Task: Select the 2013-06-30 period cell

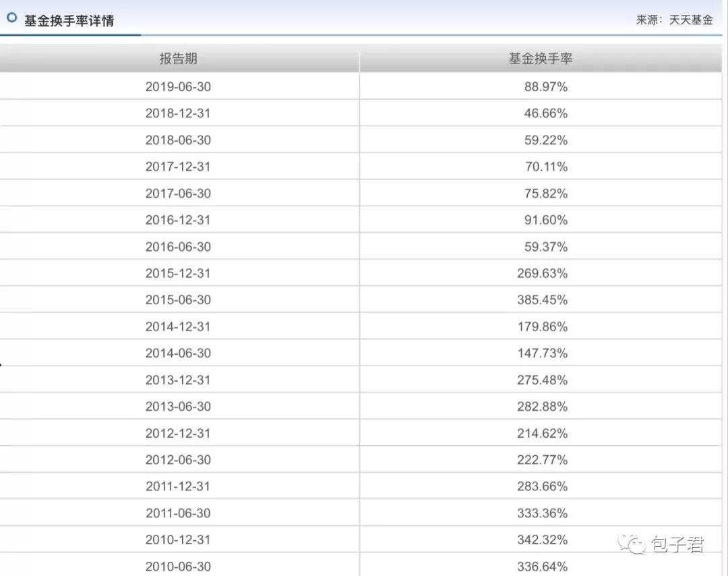Action: pyautogui.click(x=178, y=406)
